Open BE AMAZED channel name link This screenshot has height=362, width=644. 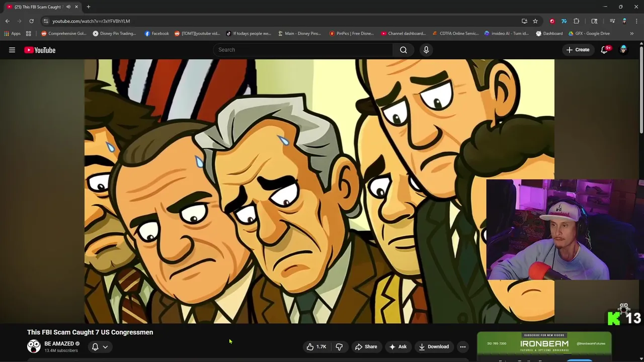(x=59, y=343)
